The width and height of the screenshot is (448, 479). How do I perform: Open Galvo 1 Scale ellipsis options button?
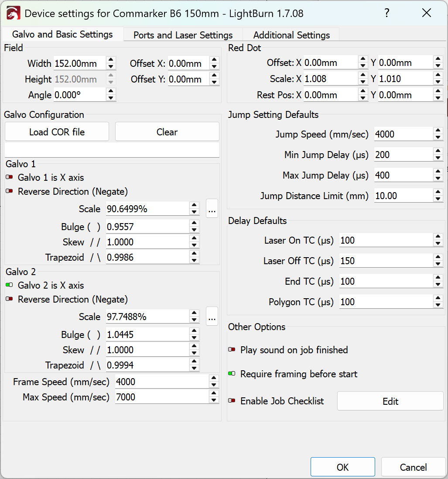tap(212, 209)
